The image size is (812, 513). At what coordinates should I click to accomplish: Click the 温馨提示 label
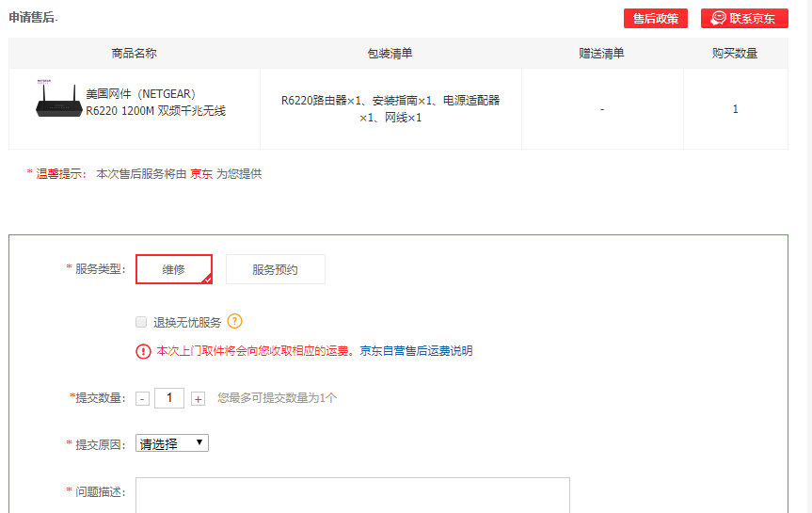pyautogui.click(x=60, y=174)
